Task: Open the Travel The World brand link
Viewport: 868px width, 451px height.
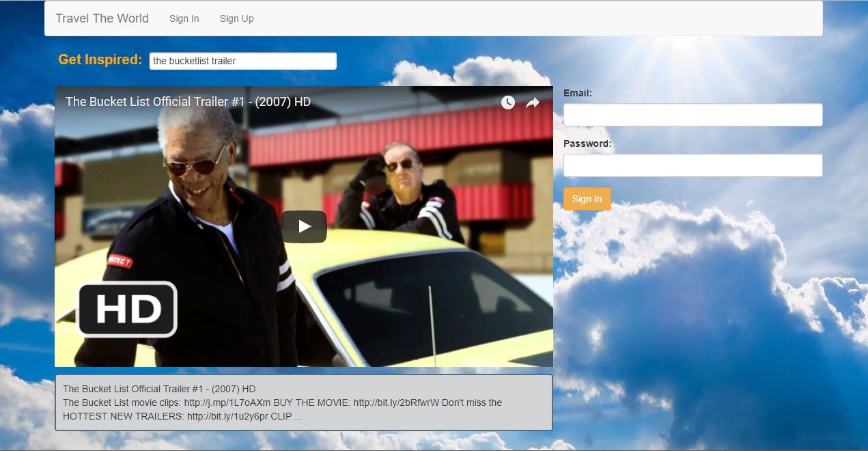Action: point(102,18)
